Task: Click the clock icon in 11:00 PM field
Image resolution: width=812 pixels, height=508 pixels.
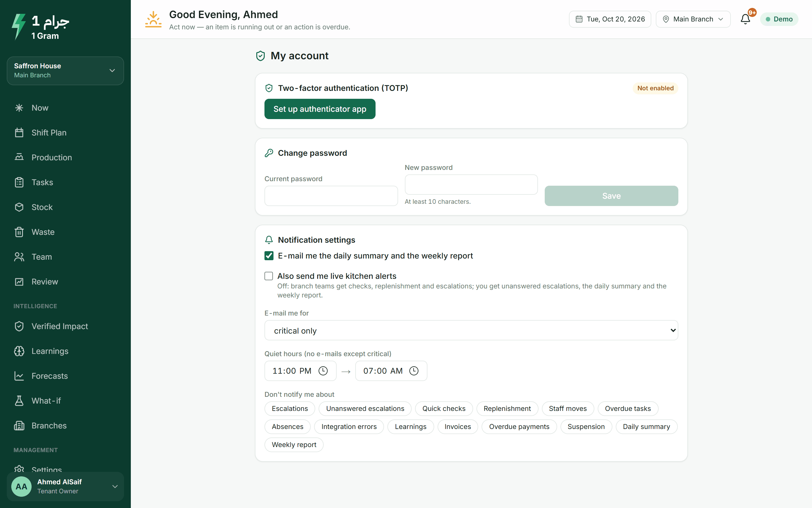Action: click(323, 371)
